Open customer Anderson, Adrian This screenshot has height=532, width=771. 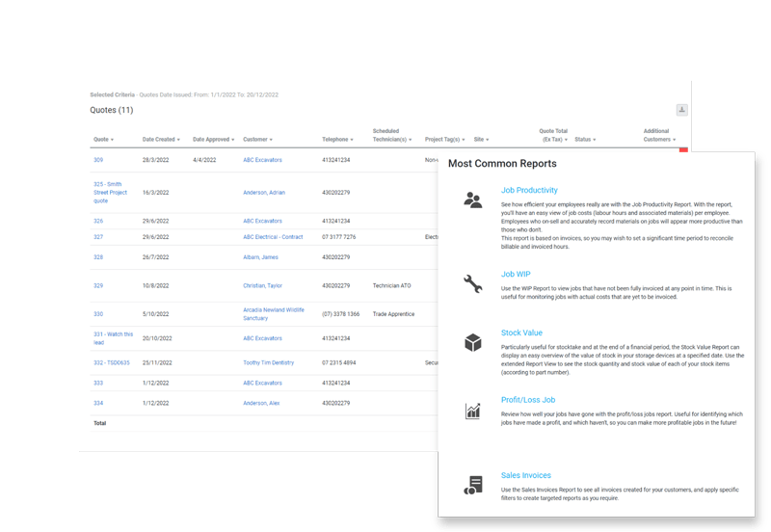[264, 192]
